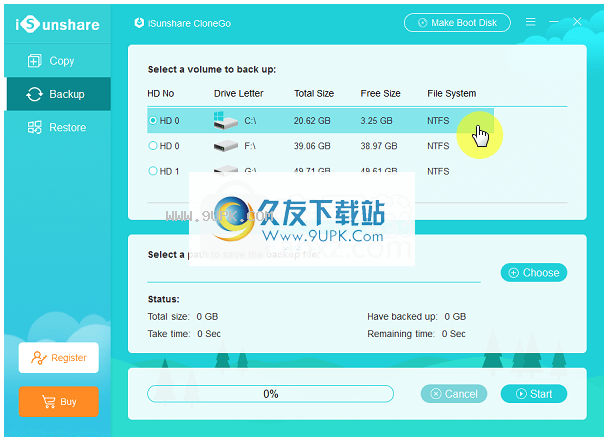
Task: Open the Restore tab
Action: tap(58, 127)
